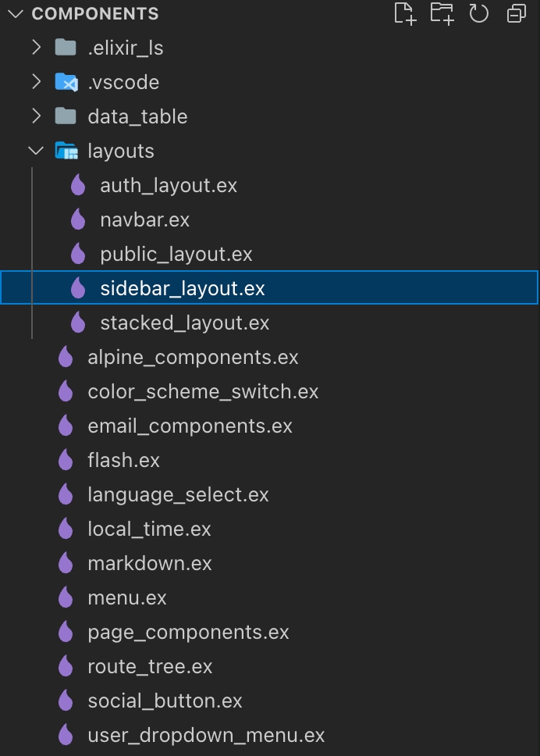
Task: Collapse the layouts folder chevron
Action: (36, 151)
